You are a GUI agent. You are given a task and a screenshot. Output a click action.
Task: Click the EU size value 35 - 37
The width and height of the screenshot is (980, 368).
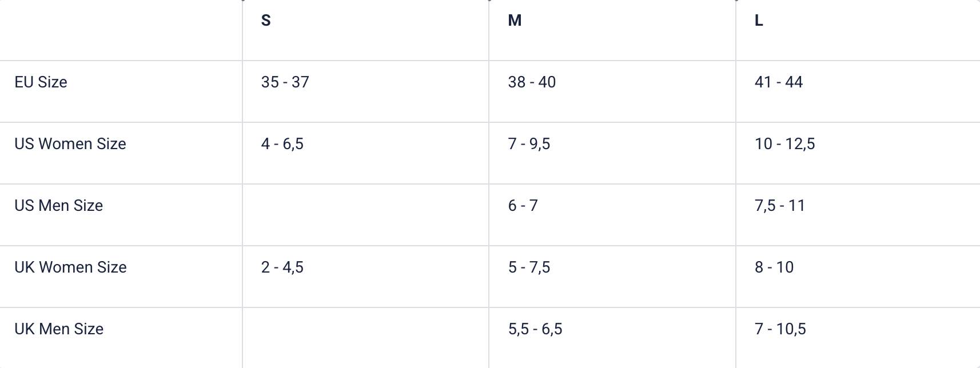[x=285, y=82]
